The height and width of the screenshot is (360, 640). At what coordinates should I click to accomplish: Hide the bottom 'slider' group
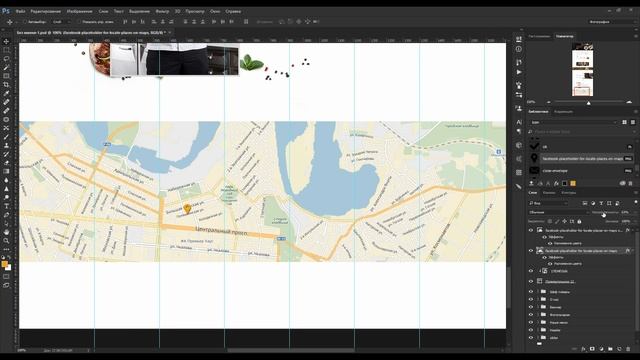coord(531,338)
